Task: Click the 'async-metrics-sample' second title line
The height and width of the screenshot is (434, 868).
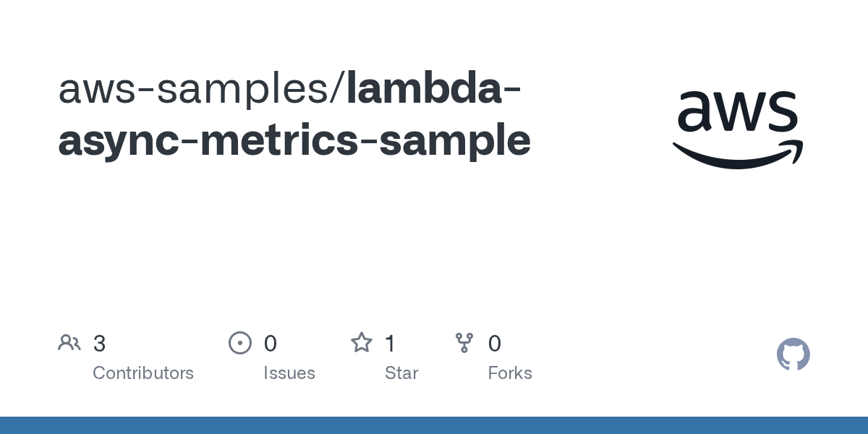Action: (294, 140)
